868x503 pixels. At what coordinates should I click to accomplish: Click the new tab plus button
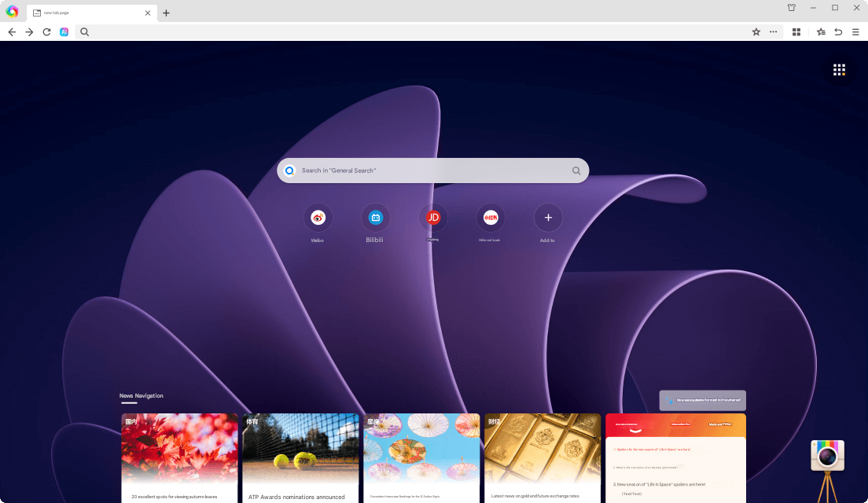click(166, 13)
